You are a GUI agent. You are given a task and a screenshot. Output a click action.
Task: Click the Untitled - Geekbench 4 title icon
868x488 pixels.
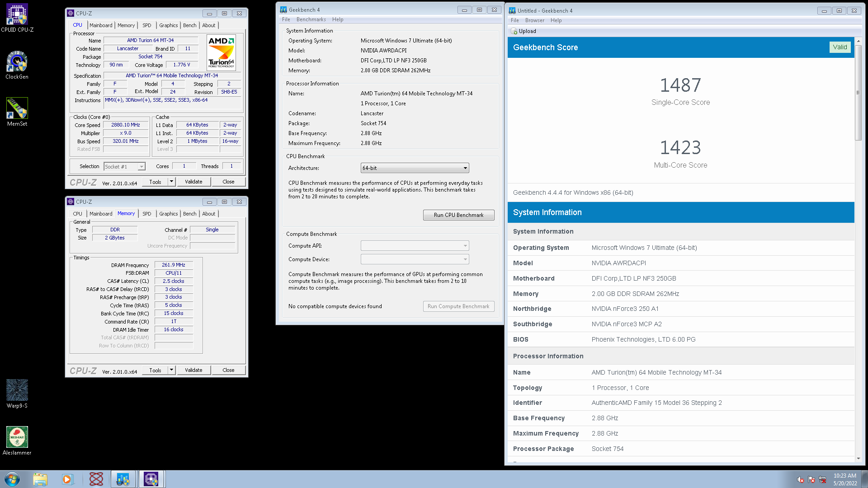512,10
